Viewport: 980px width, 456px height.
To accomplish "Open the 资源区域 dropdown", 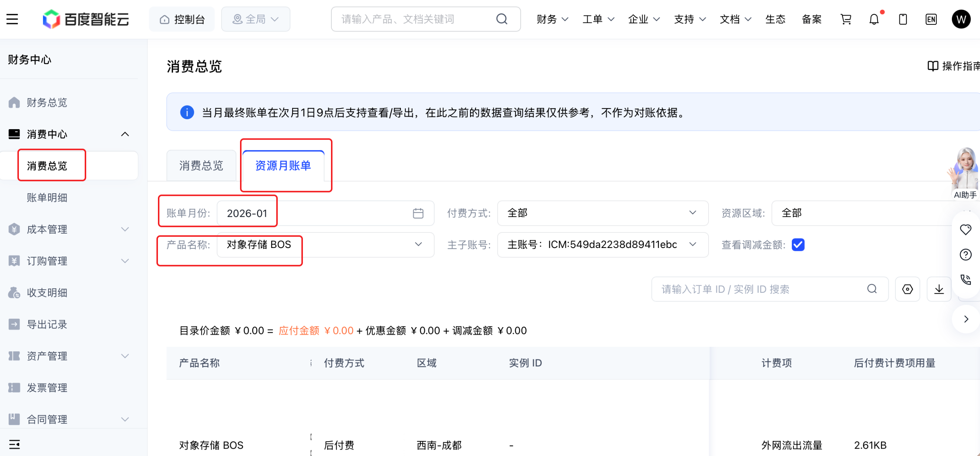I will pyautogui.click(x=875, y=213).
